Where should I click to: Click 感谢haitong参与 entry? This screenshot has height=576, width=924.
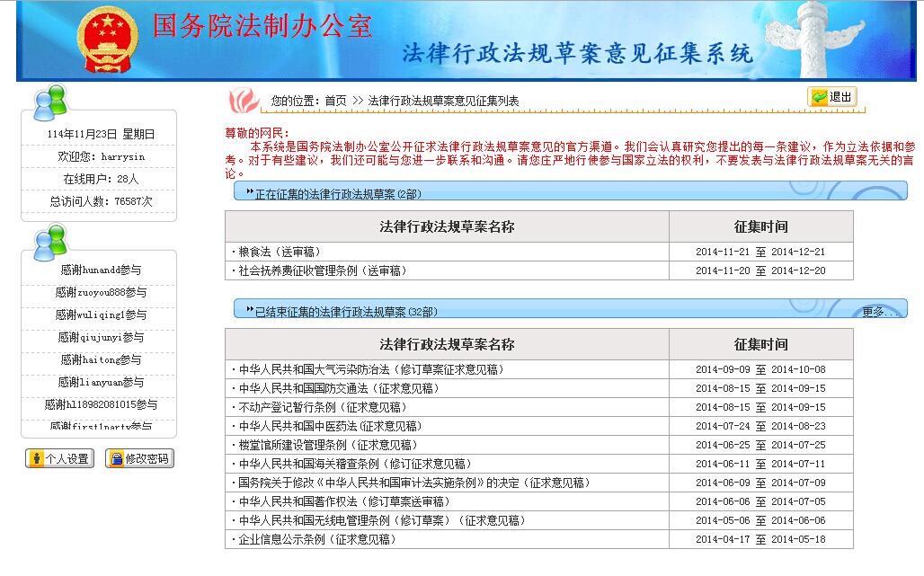(x=101, y=359)
